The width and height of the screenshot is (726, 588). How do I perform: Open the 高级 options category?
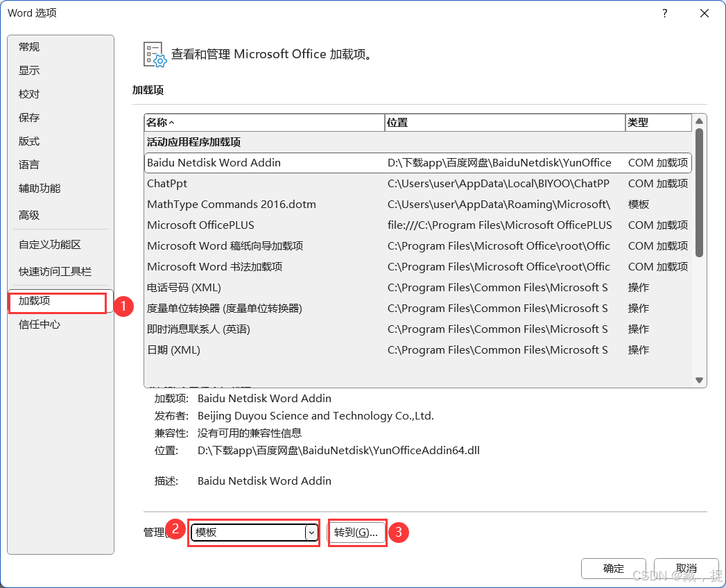[60, 215]
